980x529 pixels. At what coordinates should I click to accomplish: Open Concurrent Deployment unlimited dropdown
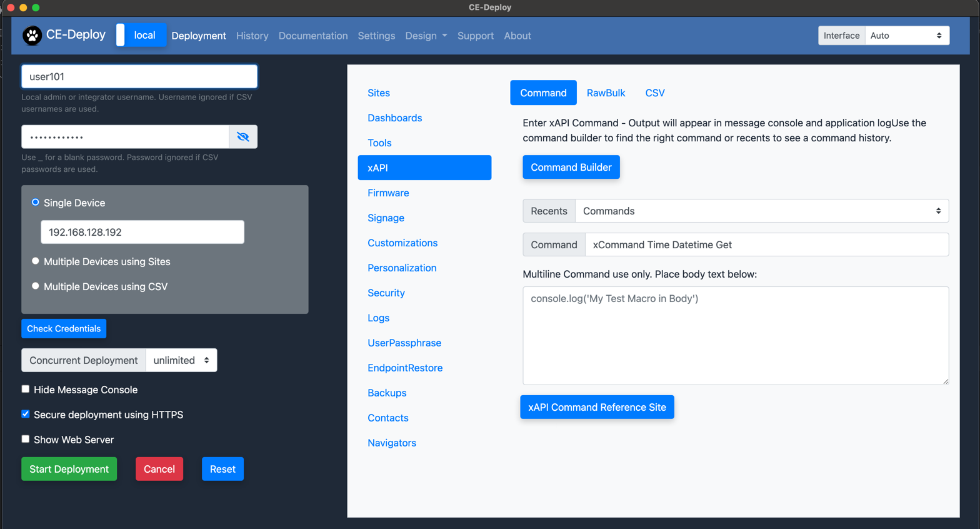coord(181,360)
